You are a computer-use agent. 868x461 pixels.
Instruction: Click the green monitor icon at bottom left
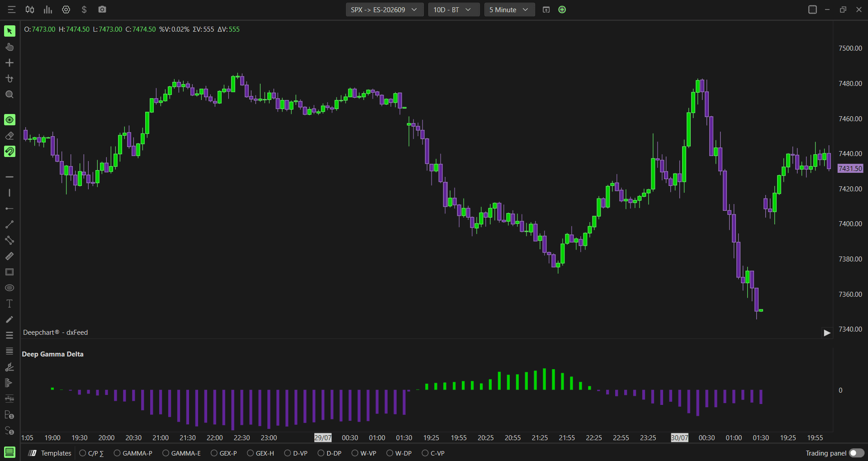tap(9, 452)
